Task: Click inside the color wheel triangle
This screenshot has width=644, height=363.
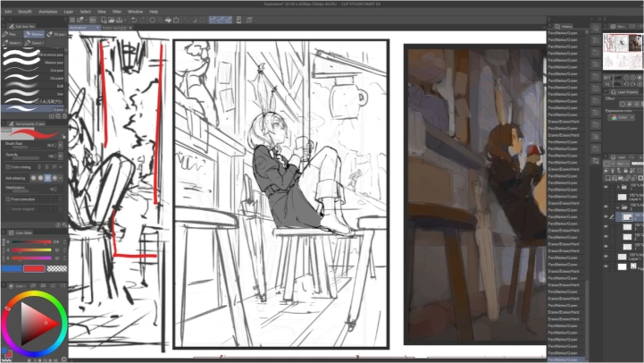Action: click(37, 324)
